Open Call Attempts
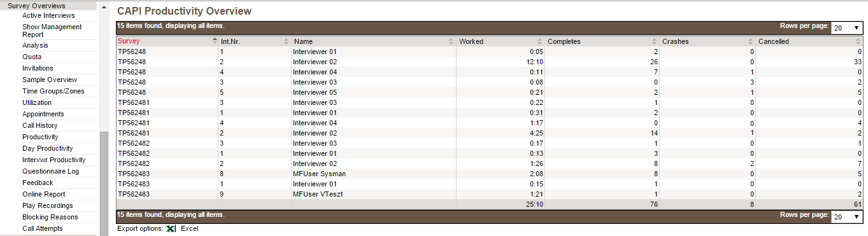This screenshot has height=236, width=868. tap(43, 228)
